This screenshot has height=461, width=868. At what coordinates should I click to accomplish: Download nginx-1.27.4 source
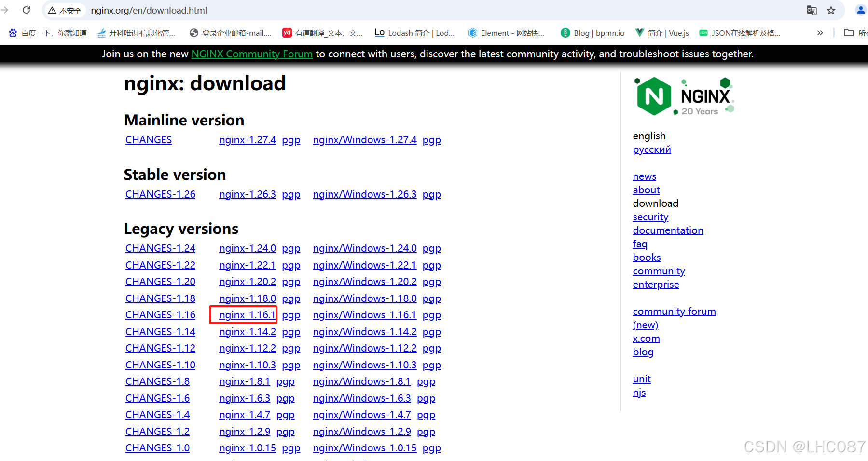(248, 140)
